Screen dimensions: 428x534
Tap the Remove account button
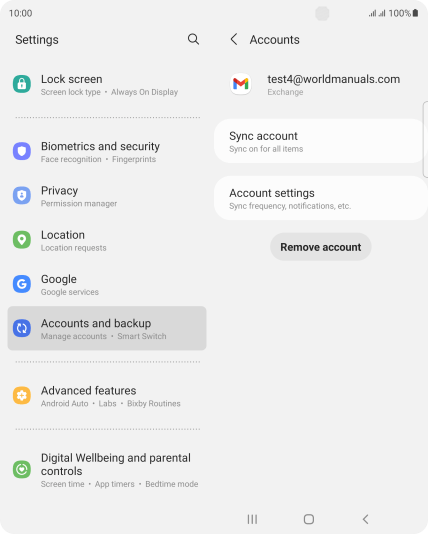pos(321,247)
